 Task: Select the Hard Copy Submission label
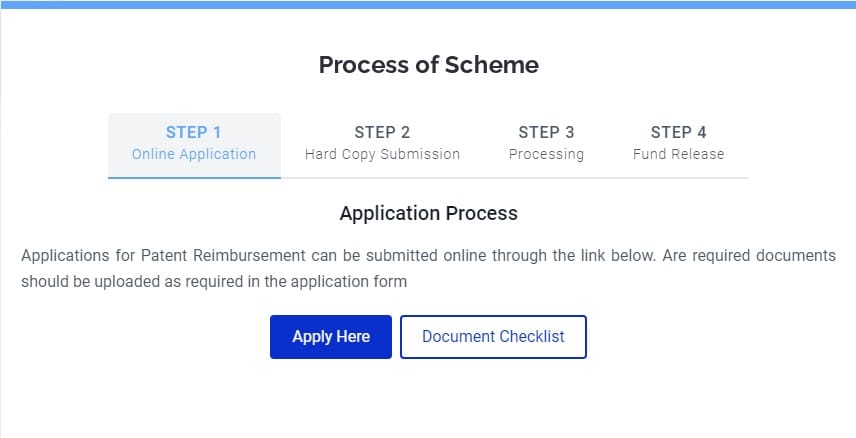click(382, 155)
